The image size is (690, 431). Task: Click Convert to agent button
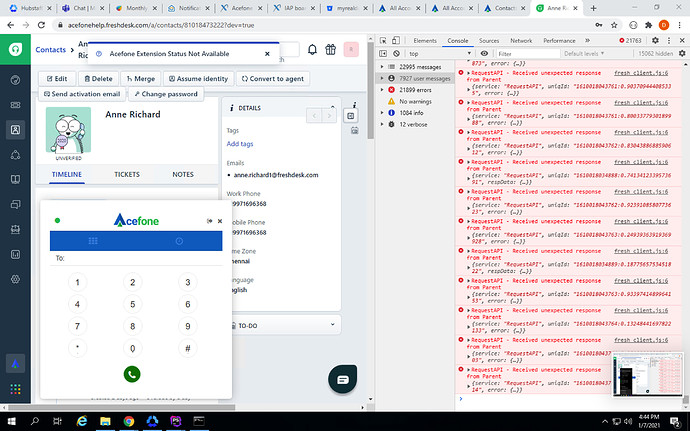click(x=273, y=78)
